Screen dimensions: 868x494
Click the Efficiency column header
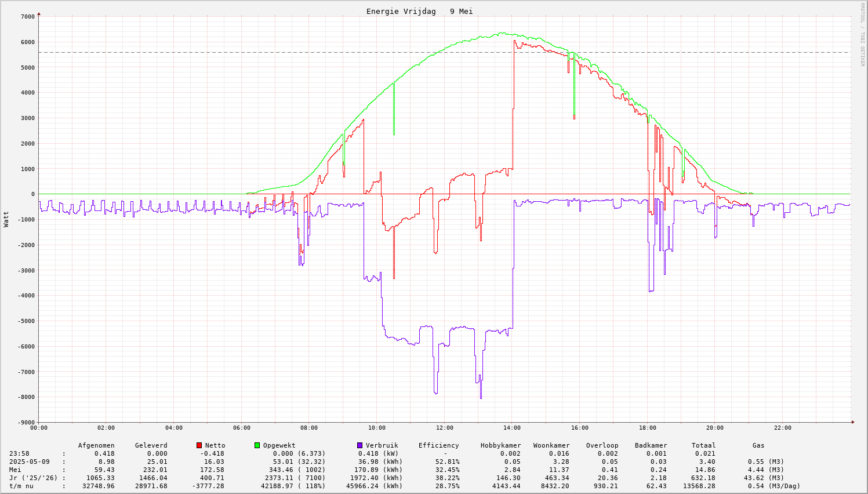[x=438, y=445]
